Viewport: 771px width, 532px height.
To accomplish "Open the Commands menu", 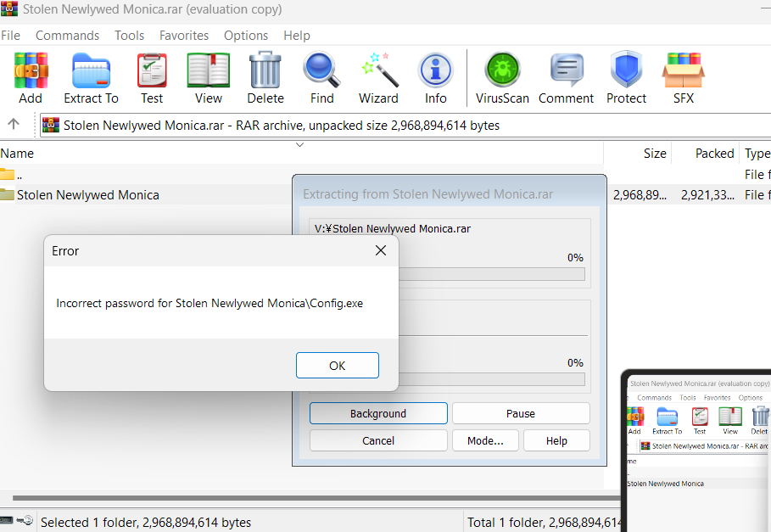I will tap(67, 36).
